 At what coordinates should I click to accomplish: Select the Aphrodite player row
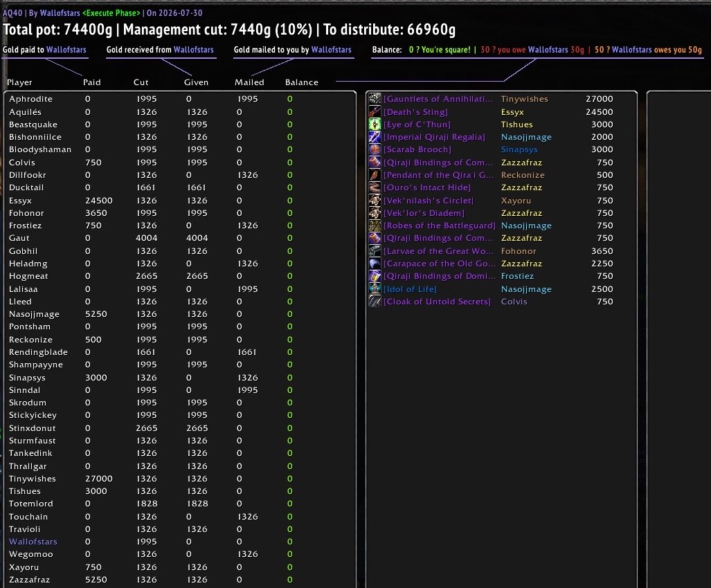(x=180, y=99)
